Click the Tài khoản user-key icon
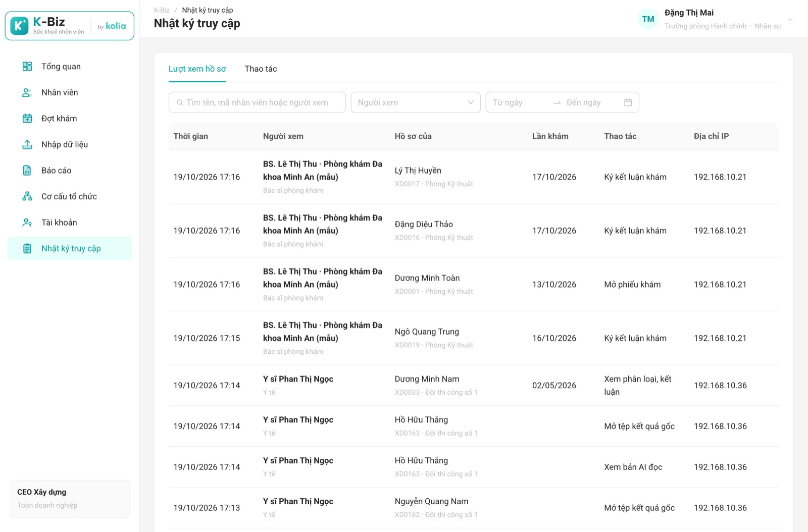 27,223
